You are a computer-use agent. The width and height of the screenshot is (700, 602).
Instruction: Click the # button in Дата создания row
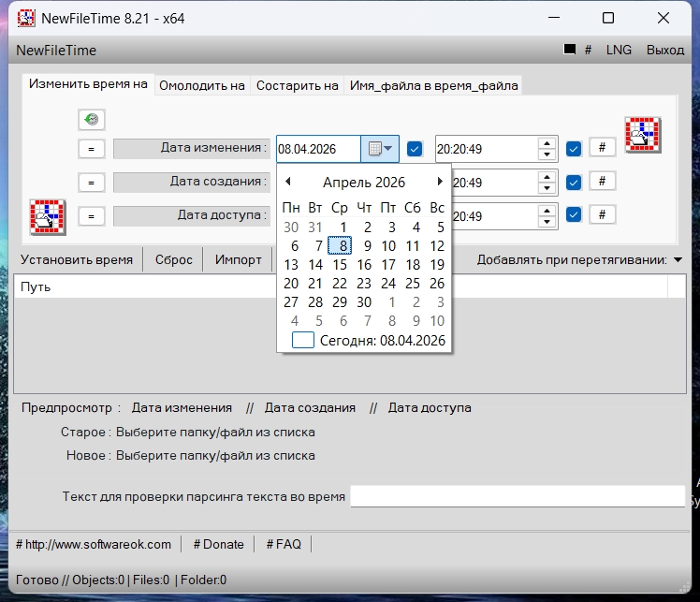point(603,181)
